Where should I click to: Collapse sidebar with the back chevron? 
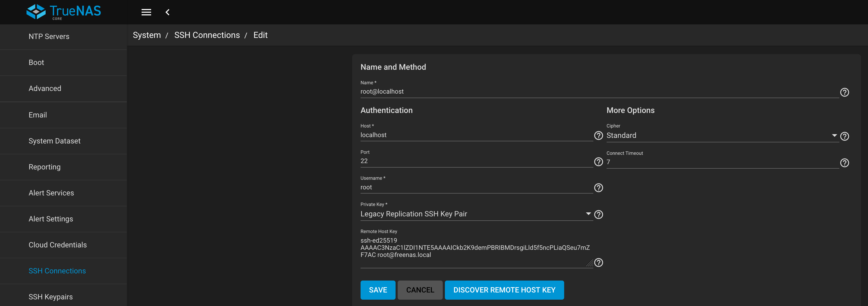[x=168, y=12]
